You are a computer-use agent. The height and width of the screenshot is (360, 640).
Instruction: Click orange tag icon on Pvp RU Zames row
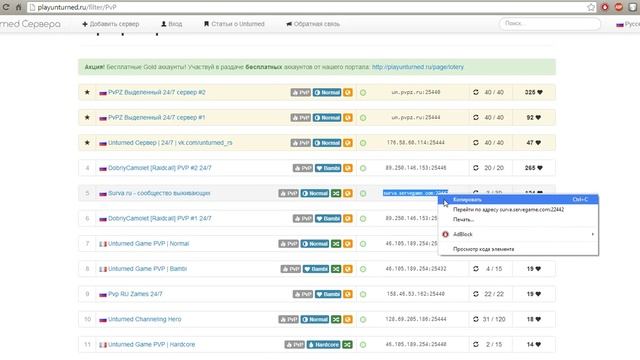[347, 294]
